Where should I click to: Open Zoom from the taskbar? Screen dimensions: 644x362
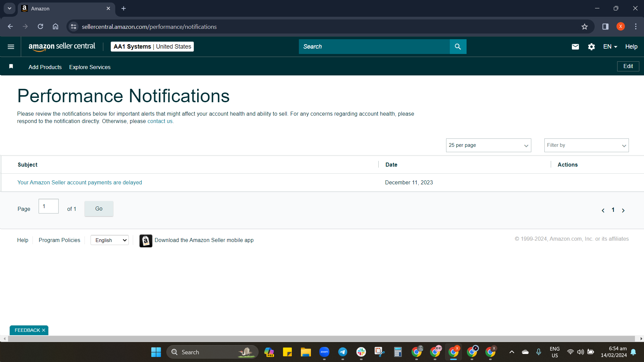[x=324, y=352]
